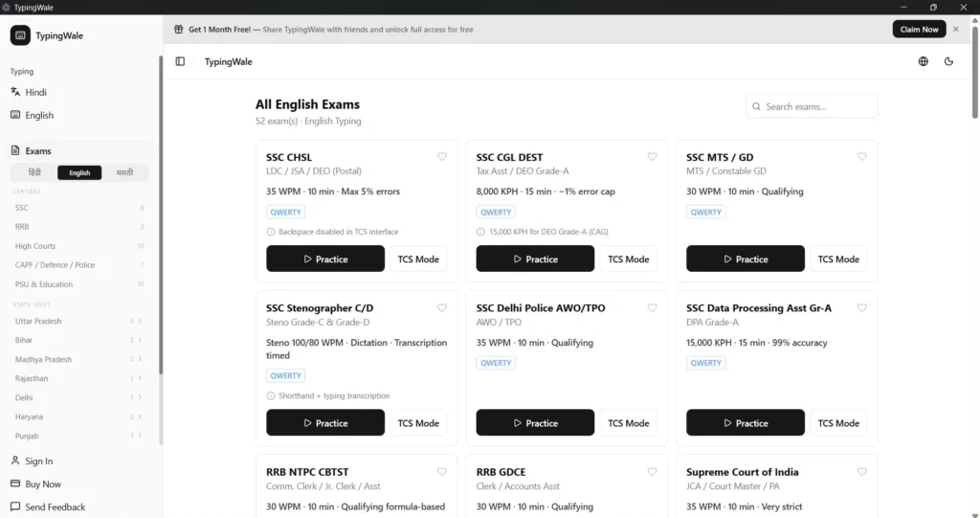The height and width of the screenshot is (518, 980).
Task: Click the QWERTY tag on SSC CHSL
Action: pos(285,212)
